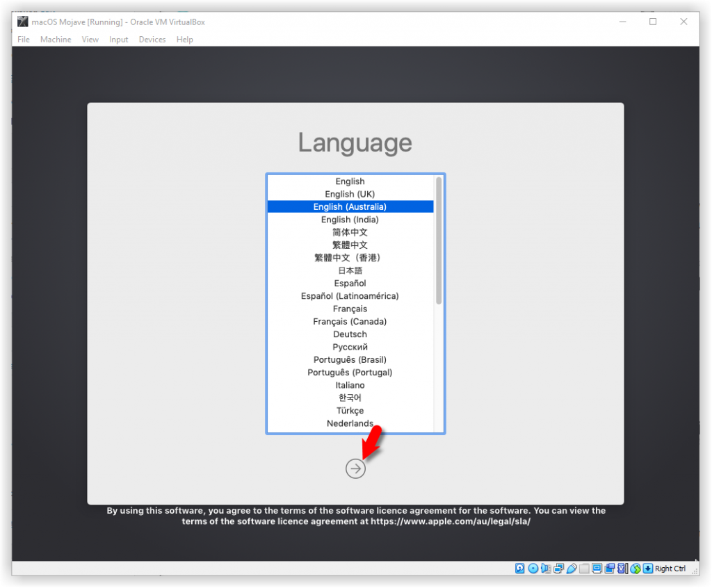712x588 pixels.
Task: Click the USB devices status icon
Action: point(572,569)
